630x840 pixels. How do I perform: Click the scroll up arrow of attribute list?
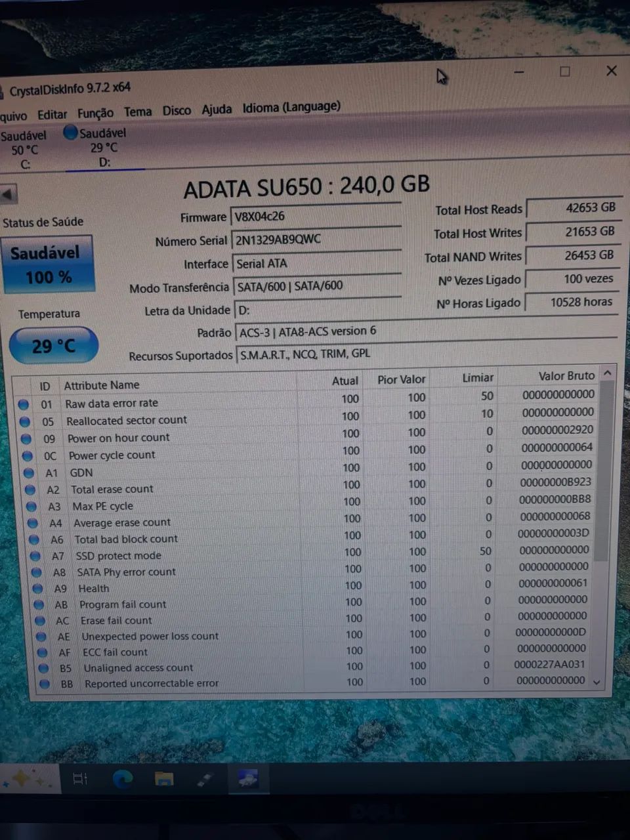[608, 373]
